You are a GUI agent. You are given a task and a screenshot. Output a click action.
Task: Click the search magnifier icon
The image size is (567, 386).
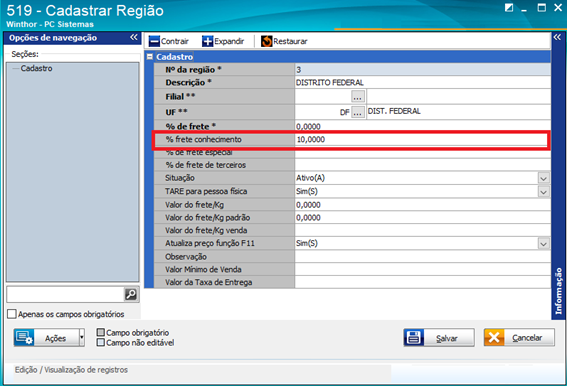pyautogui.click(x=131, y=294)
